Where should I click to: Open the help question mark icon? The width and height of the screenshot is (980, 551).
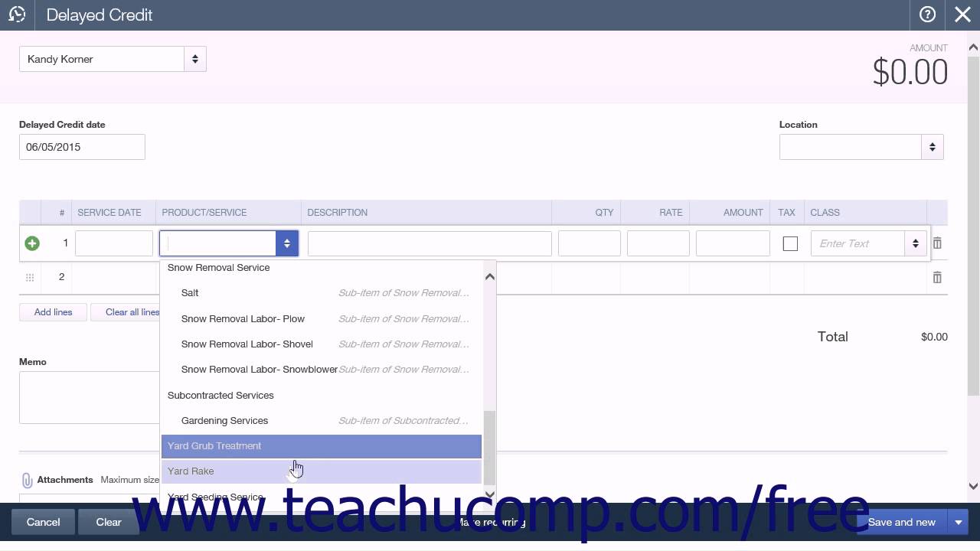[x=927, y=15]
